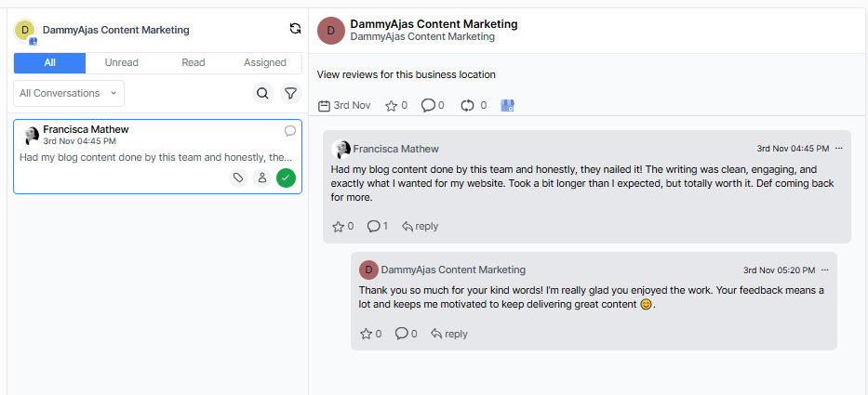
Task: Click Francisca Mathew's avatar in the review
Action: (x=341, y=149)
